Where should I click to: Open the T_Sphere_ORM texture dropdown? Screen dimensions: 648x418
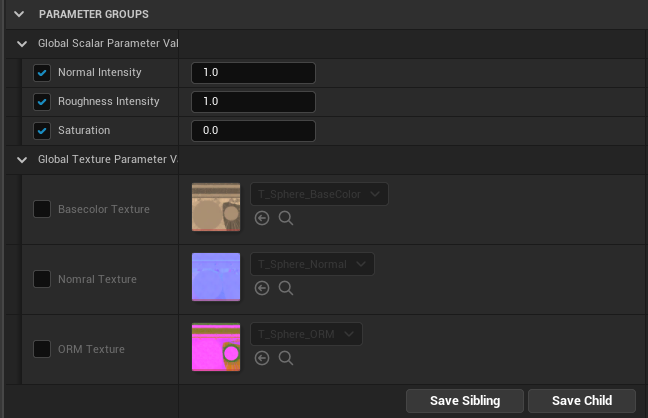click(x=306, y=334)
